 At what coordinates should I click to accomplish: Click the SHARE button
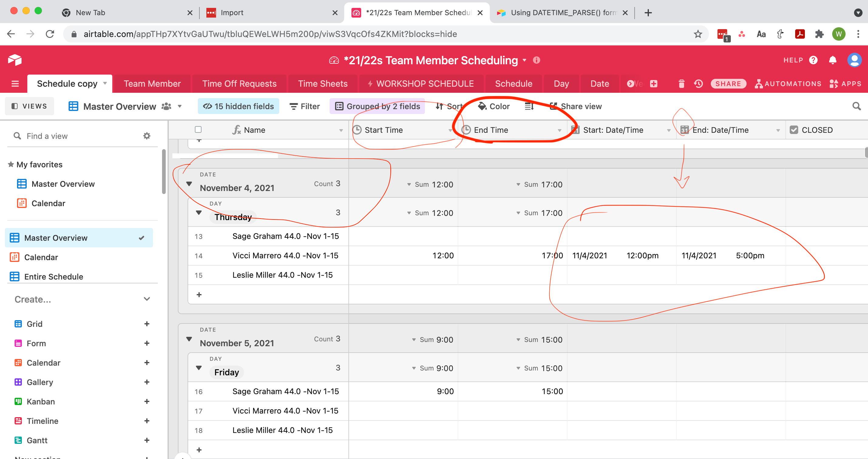point(728,84)
